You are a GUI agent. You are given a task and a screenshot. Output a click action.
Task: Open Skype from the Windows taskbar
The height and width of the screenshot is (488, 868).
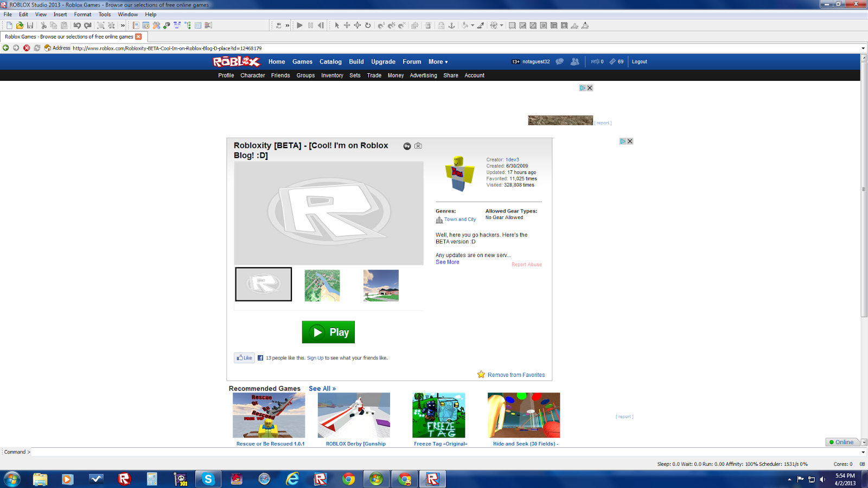[208, 479]
